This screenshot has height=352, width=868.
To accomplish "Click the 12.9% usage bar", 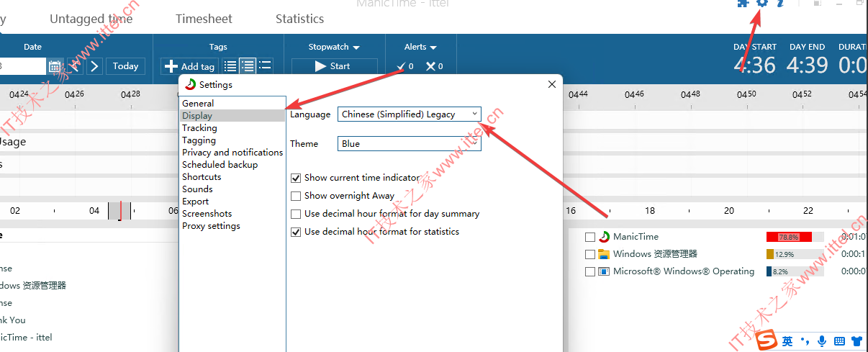I will pos(795,254).
